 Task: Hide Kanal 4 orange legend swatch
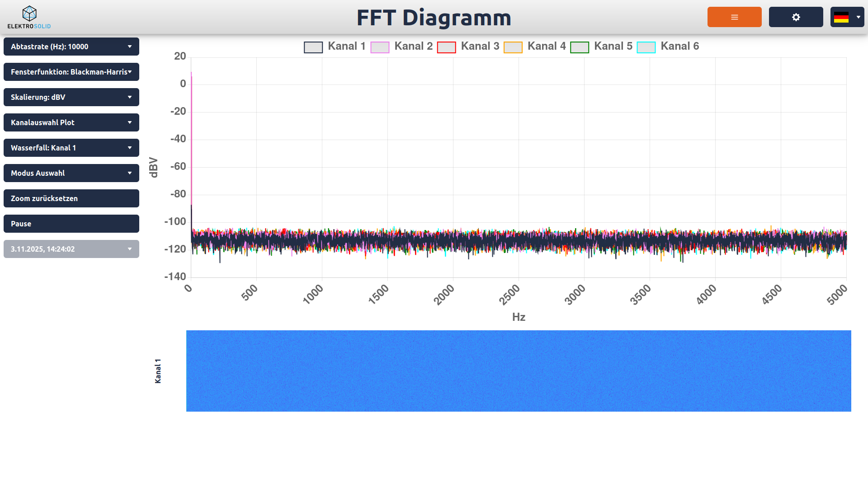pyautogui.click(x=513, y=47)
